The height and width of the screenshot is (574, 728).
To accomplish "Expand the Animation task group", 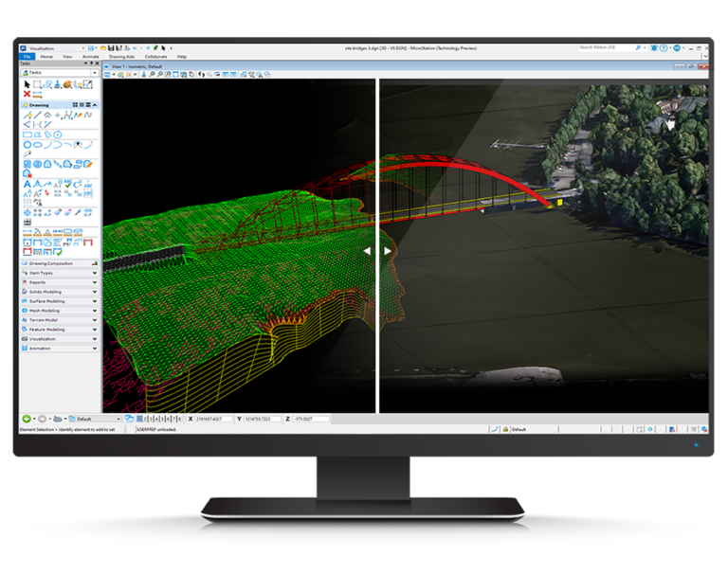I will 95,349.
